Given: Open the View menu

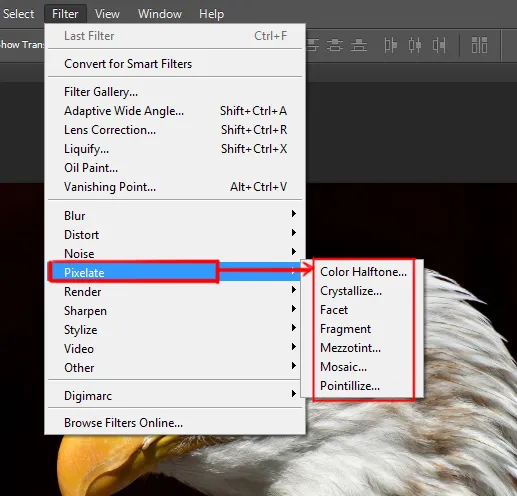Looking at the screenshot, I should coord(107,14).
